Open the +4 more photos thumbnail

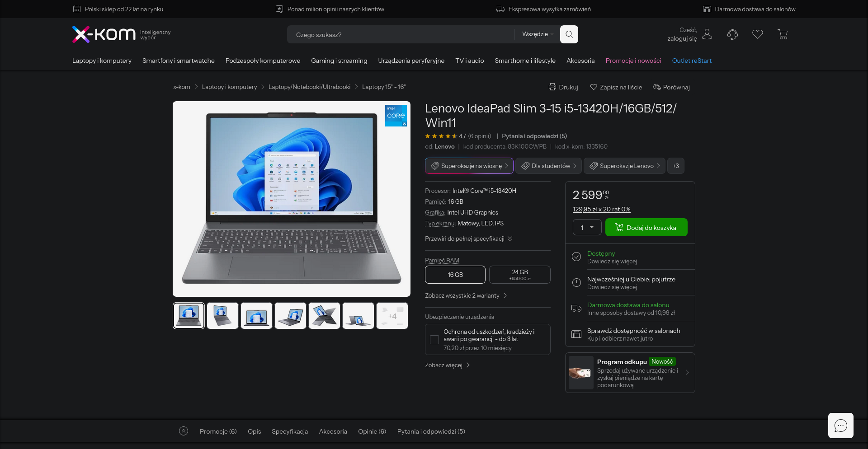(392, 316)
